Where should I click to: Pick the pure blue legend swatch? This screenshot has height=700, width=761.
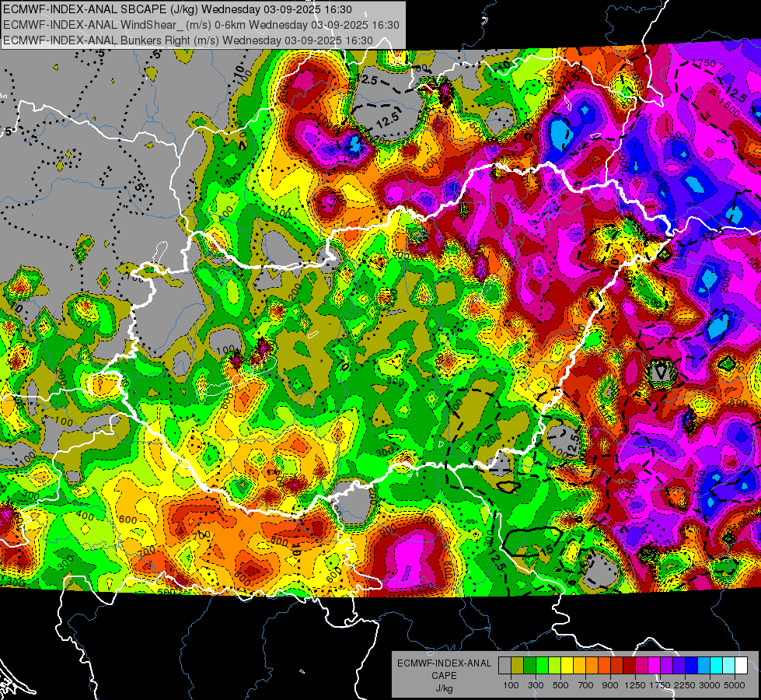tap(692, 665)
